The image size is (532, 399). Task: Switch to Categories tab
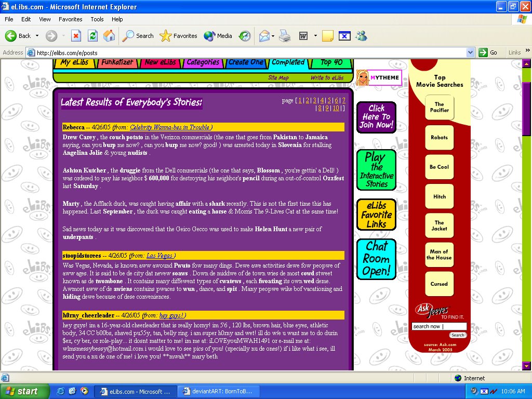203,63
